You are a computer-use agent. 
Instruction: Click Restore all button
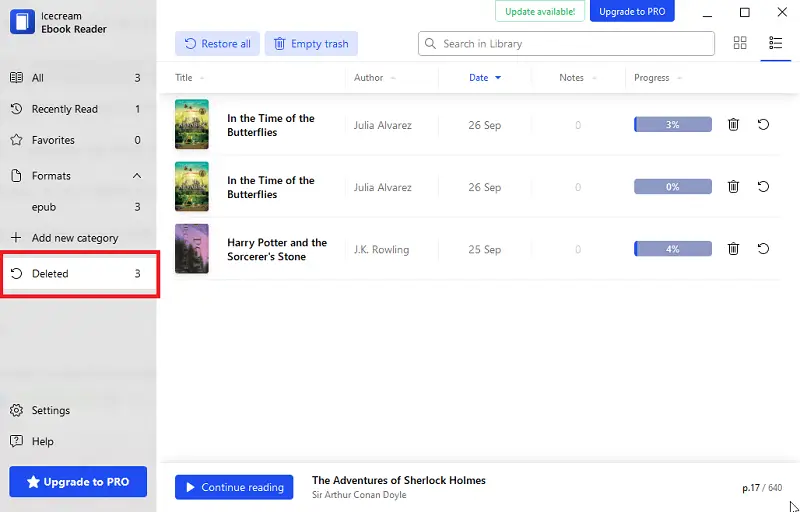(217, 44)
